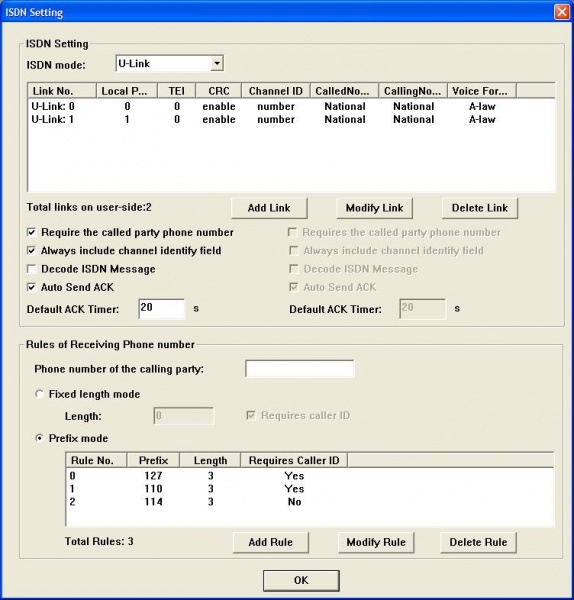Uncheck Always include channel identify field
The image size is (574, 600).
(31, 251)
